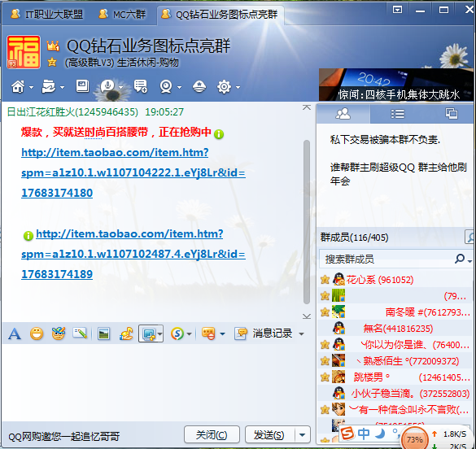This screenshot has height=449, width=476.
Task: Open the first taobao item link ending 17683174180
Action: click(x=133, y=172)
